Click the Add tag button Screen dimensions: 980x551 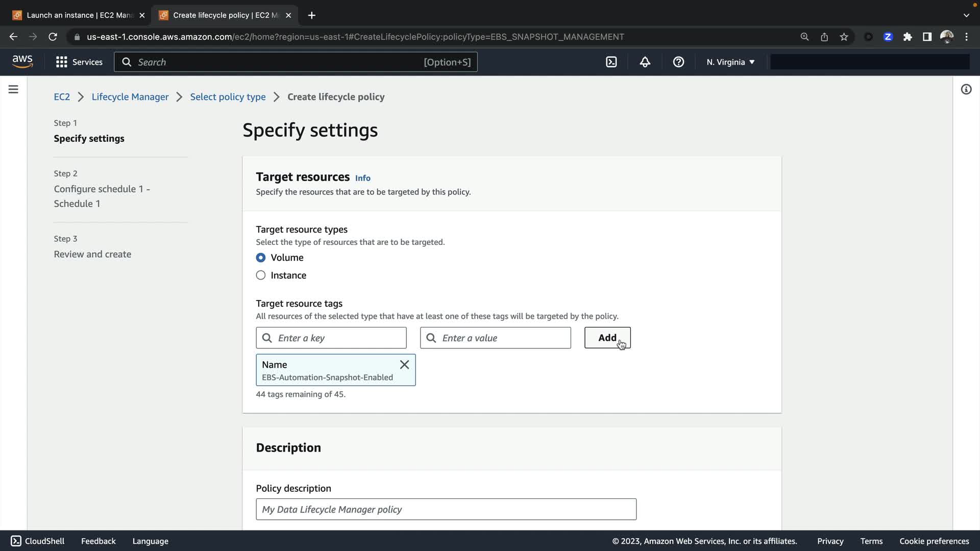point(607,338)
